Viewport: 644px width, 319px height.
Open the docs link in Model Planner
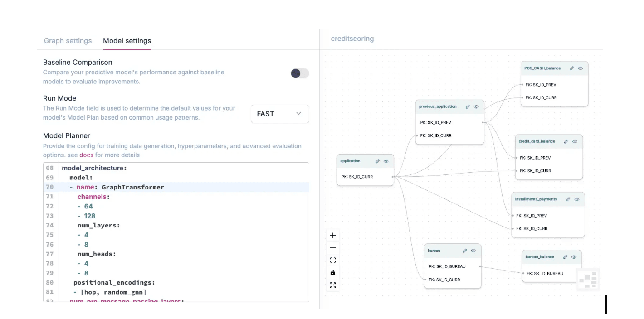[x=86, y=155]
